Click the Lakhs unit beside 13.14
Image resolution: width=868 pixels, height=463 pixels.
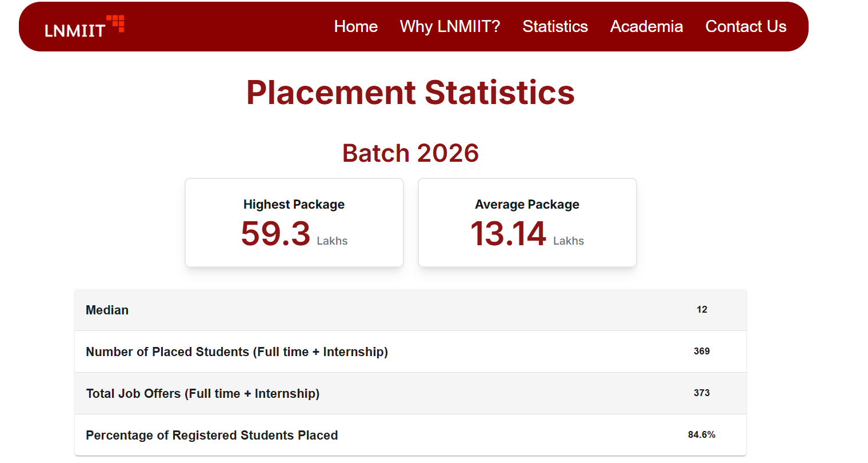569,241
